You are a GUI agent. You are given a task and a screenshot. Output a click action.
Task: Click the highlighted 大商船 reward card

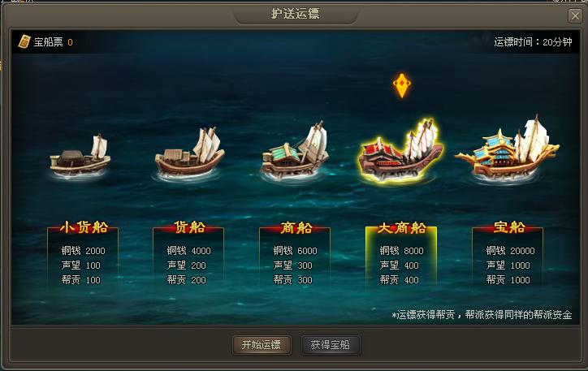[401, 254]
